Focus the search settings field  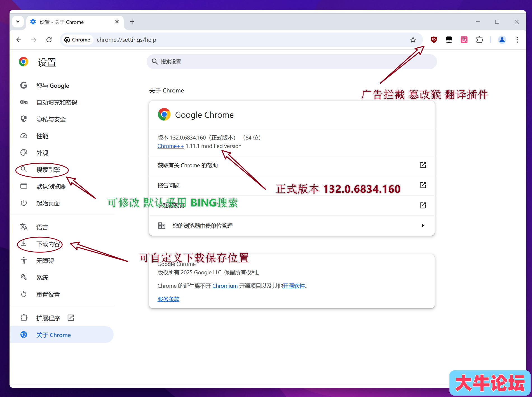click(x=292, y=62)
